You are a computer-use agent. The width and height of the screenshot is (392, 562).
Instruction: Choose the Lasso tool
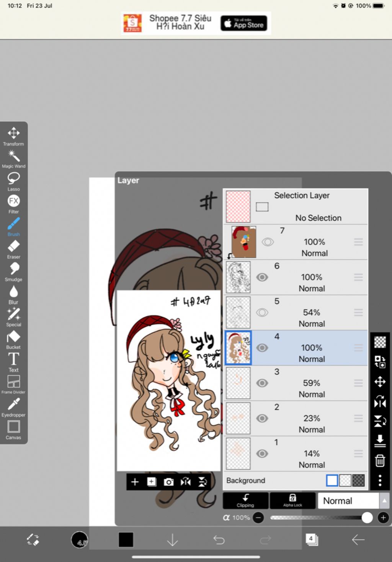point(13,182)
